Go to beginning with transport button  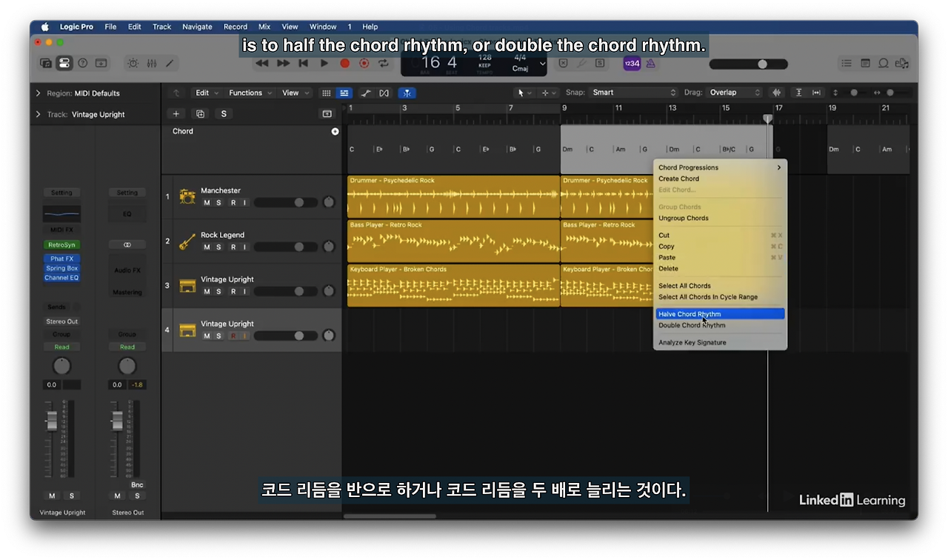pyautogui.click(x=303, y=64)
